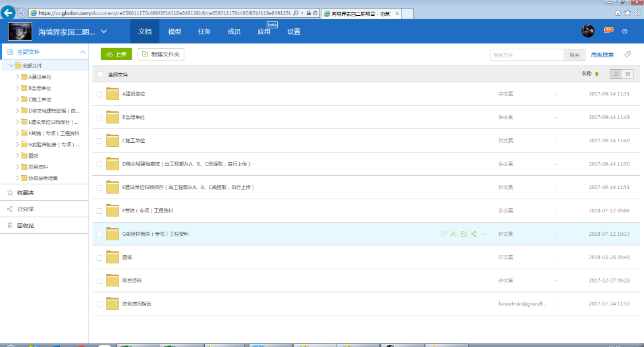Image resolution: width=644 pixels, height=347 pixels.
Task: Click the green 上传 button
Action: click(x=117, y=55)
